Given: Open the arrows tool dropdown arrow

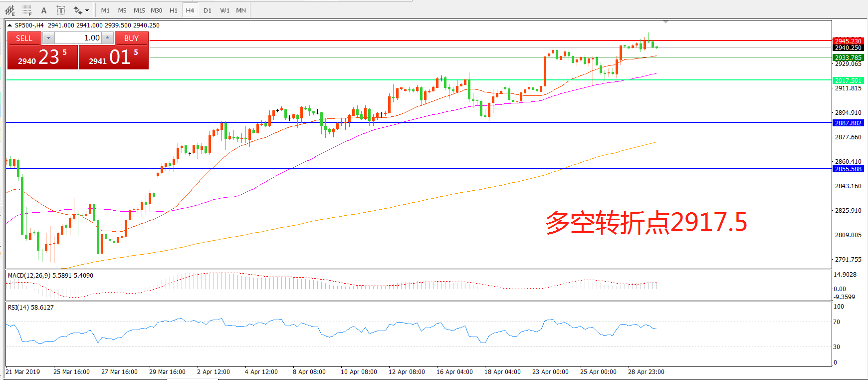Looking at the screenshot, I should tap(87, 10).
